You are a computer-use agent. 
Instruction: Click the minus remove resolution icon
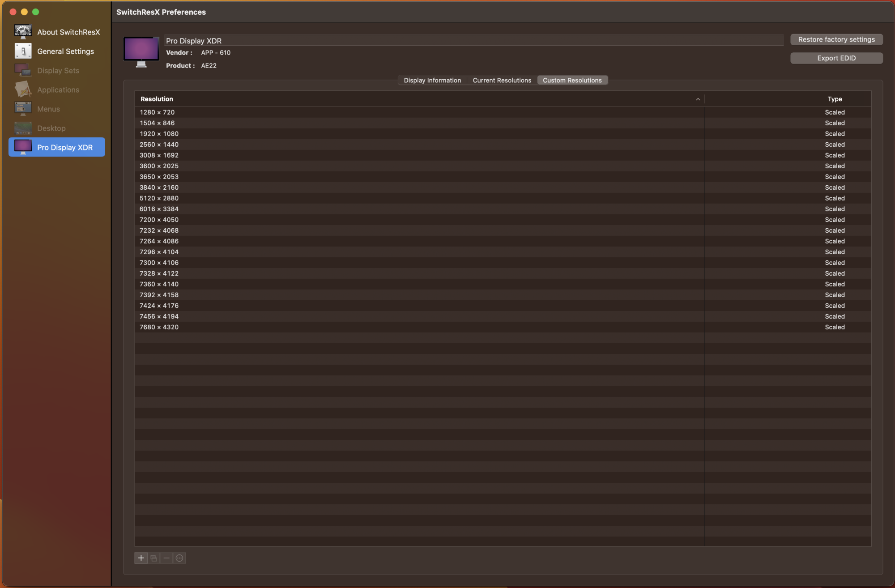point(166,558)
